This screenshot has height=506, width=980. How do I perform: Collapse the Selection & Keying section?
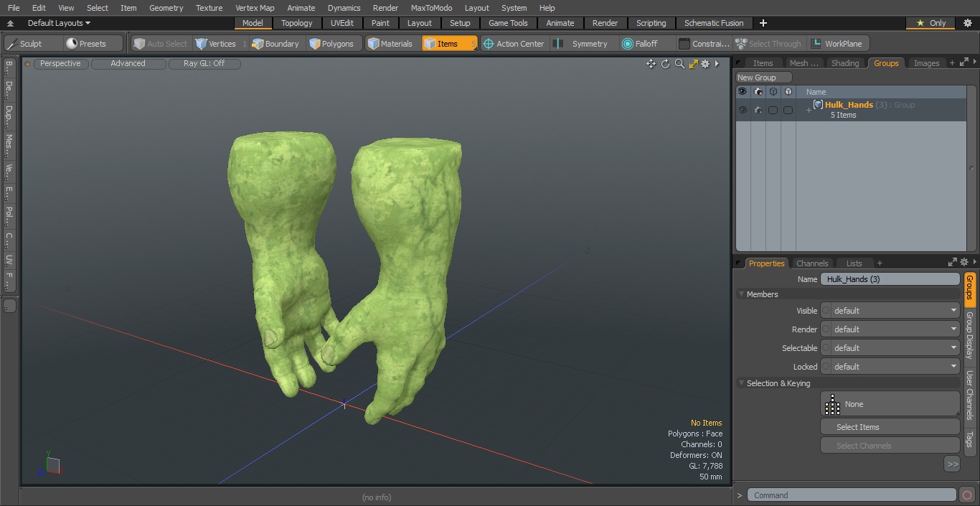point(742,383)
